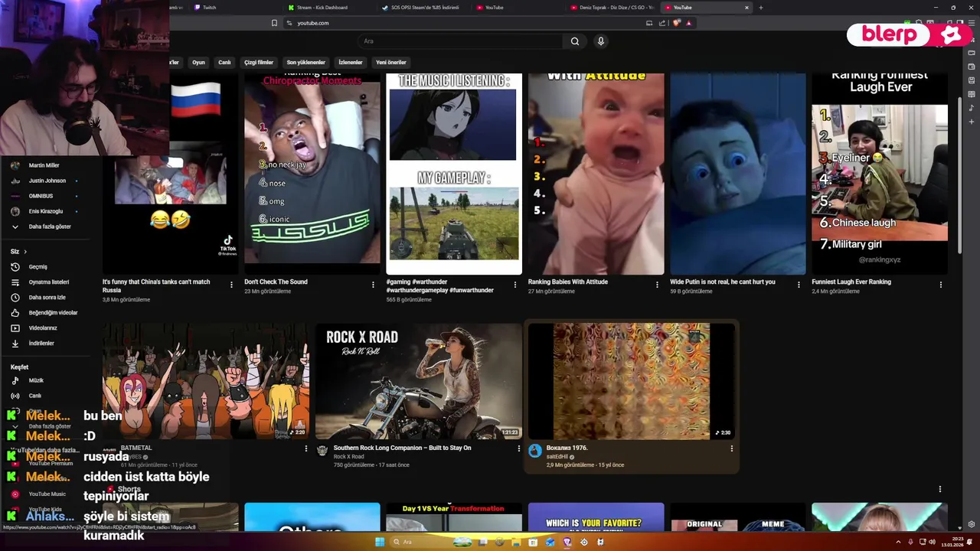Open the Windows Start menu
The image size is (980, 551).
pyautogui.click(x=379, y=542)
